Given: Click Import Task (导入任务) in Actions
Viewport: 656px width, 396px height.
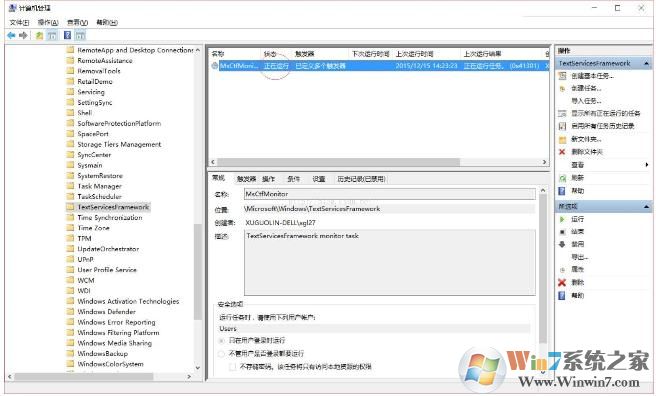Looking at the screenshot, I should tap(587, 101).
